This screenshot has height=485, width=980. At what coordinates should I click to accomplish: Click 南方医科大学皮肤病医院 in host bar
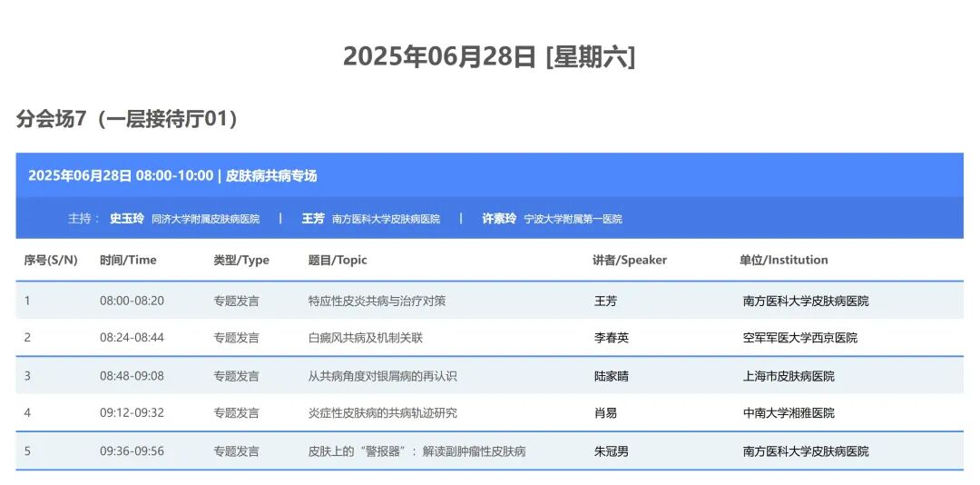387,220
